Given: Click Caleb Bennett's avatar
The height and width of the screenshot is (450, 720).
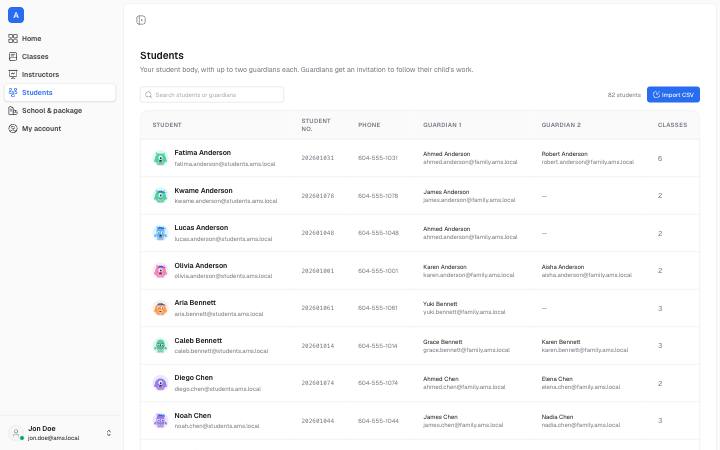Looking at the screenshot, I should coord(160,346).
